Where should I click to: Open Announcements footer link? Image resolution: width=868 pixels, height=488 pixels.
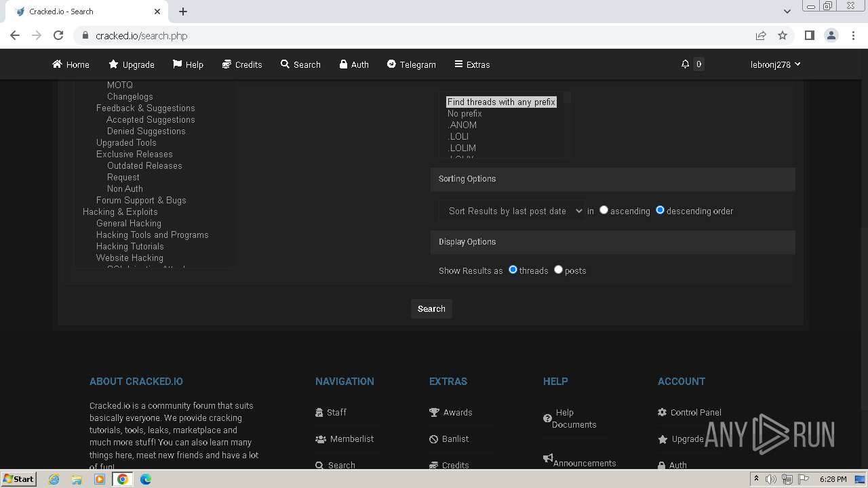pyautogui.click(x=580, y=461)
